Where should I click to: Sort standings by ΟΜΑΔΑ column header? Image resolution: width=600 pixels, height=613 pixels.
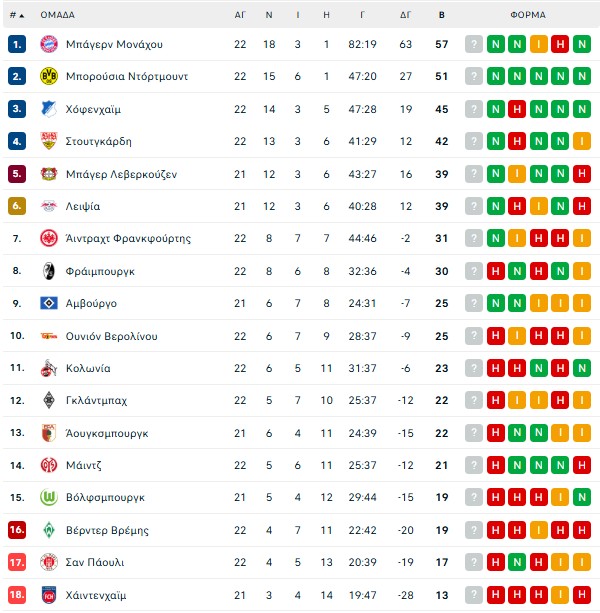click(57, 15)
